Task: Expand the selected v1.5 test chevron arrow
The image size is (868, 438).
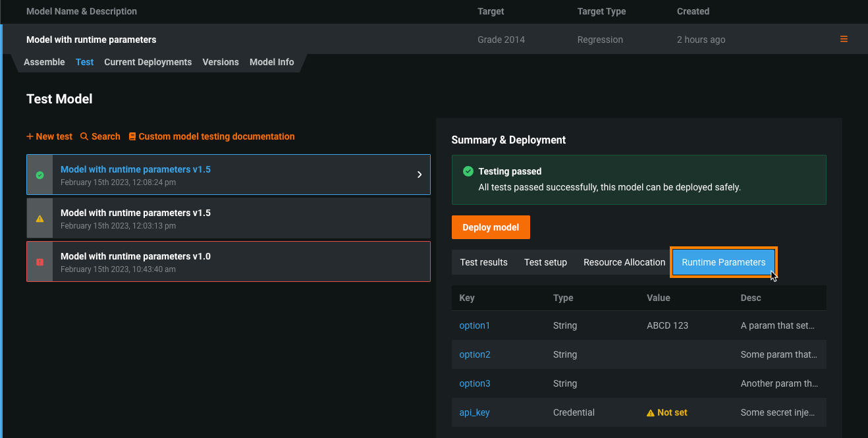Action: click(420, 175)
